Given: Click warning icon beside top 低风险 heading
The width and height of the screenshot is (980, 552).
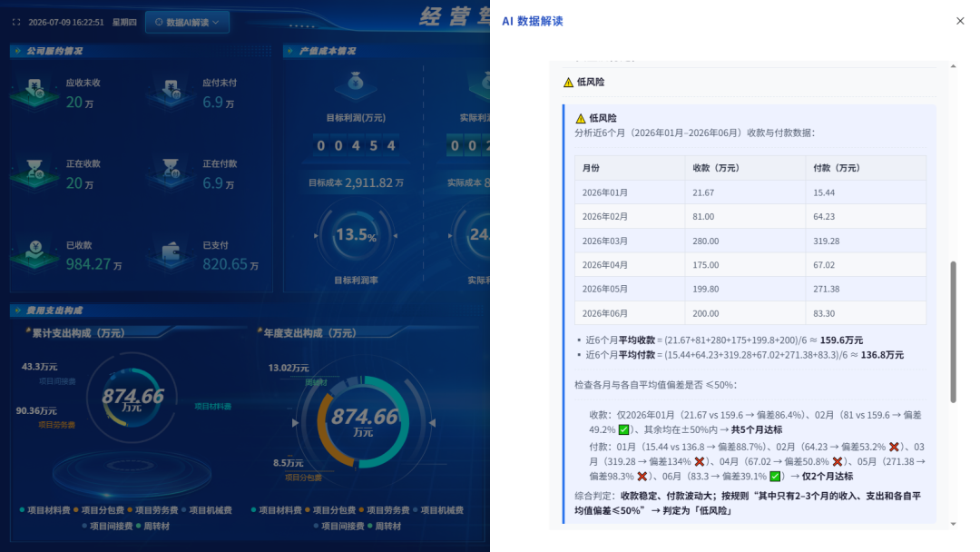Looking at the screenshot, I should [x=568, y=82].
